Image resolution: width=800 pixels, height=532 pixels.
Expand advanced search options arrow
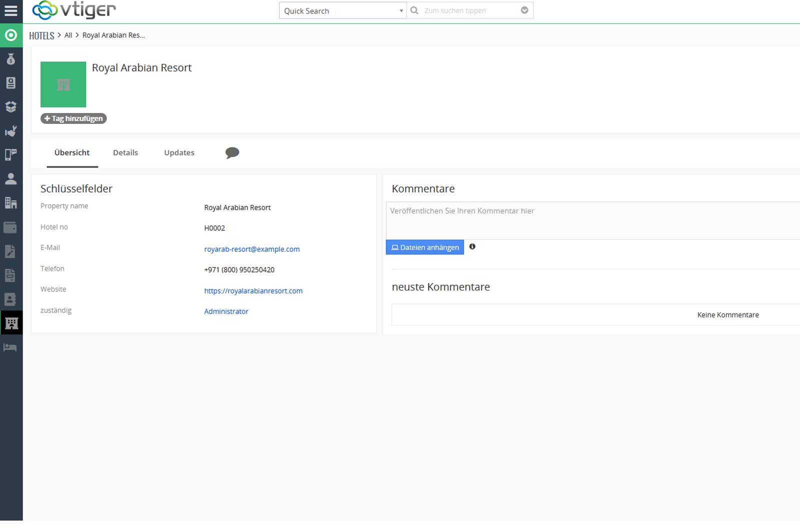pos(524,10)
